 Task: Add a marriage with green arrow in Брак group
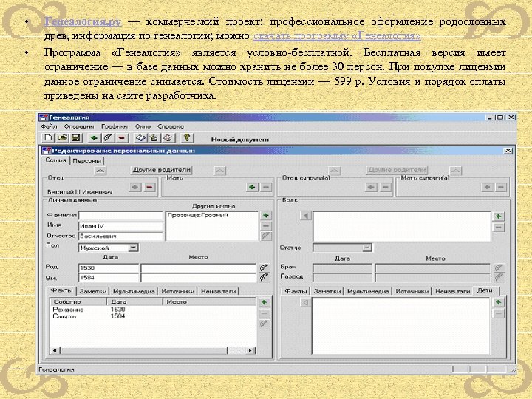(499, 216)
